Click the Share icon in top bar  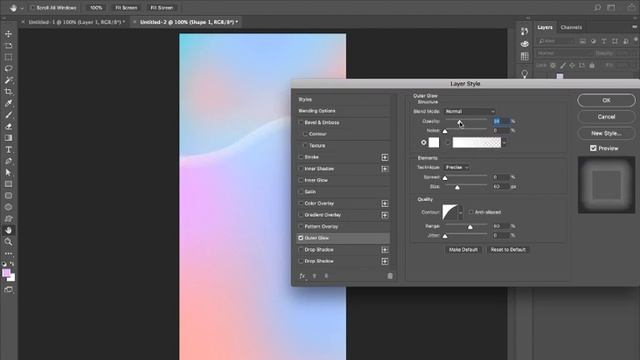(632, 7)
